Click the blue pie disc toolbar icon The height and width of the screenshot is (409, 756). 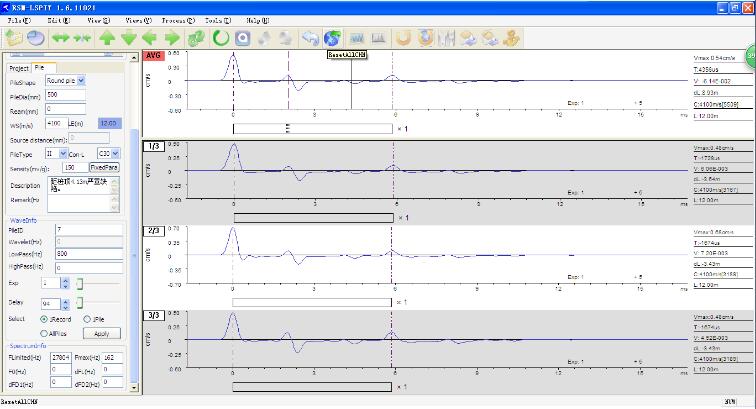click(x=36, y=38)
